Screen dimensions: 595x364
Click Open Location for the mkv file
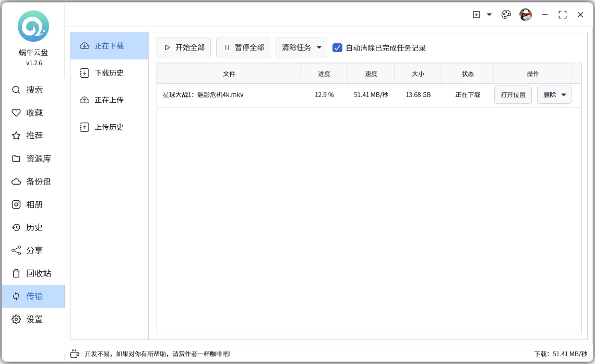513,95
